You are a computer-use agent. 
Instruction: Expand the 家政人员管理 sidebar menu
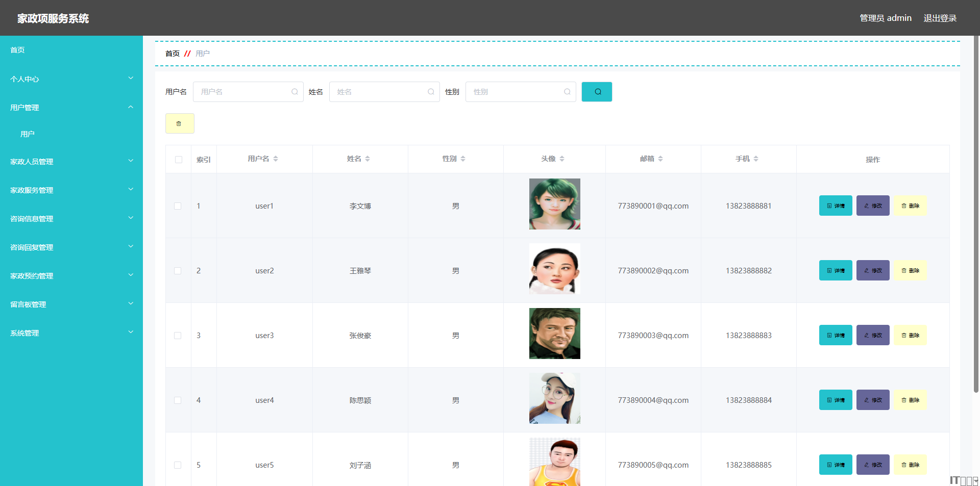coord(71,162)
